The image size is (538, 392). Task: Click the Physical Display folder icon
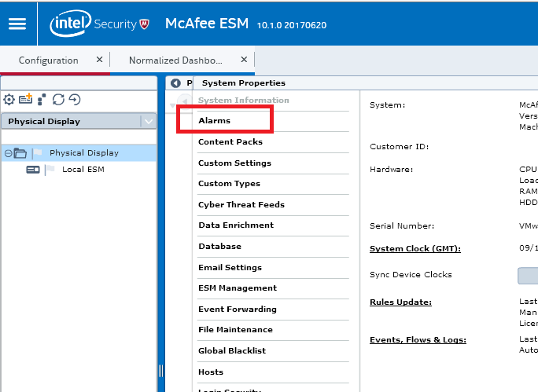click(x=20, y=153)
